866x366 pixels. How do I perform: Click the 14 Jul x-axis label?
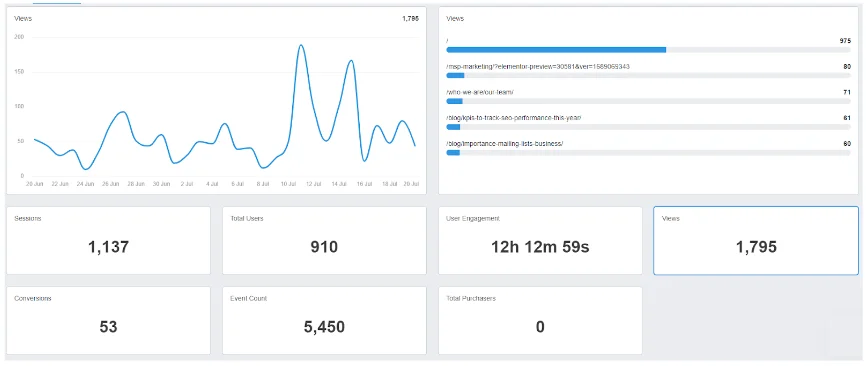point(340,184)
